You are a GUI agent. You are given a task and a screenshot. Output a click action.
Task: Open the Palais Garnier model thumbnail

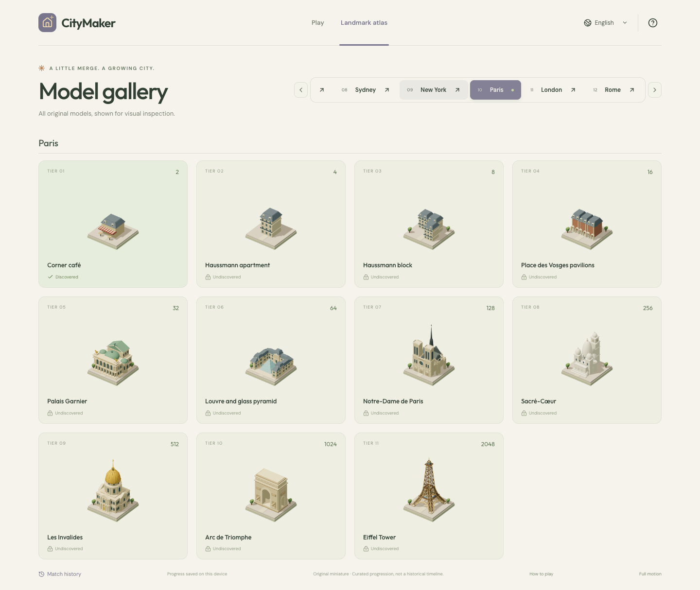coord(113,363)
